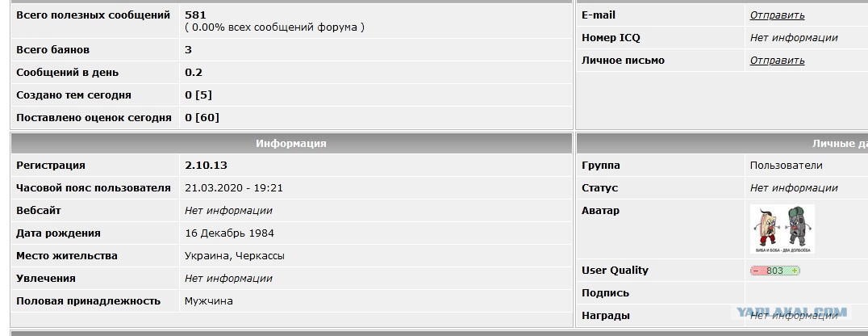Click the 803 rating value
The image size is (868, 336).
coord(775,271)
